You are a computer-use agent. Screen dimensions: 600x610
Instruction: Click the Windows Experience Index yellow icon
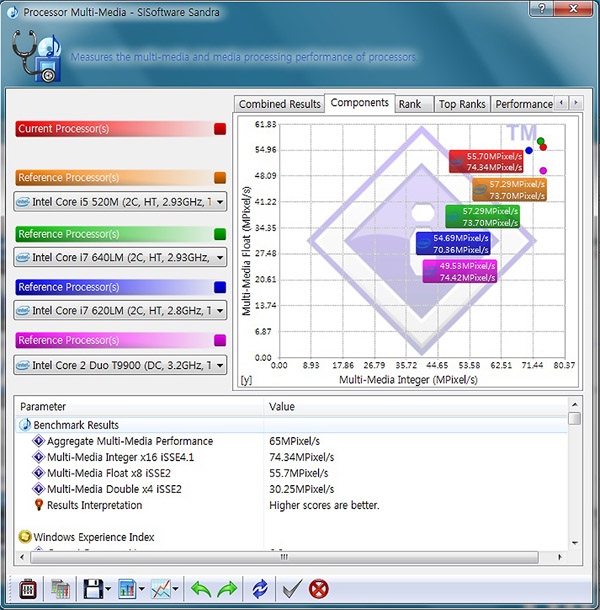25,537
